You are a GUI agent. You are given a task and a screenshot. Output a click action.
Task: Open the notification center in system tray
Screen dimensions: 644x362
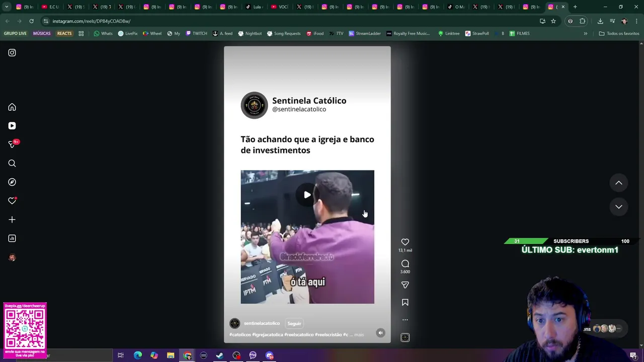point(633,355)
